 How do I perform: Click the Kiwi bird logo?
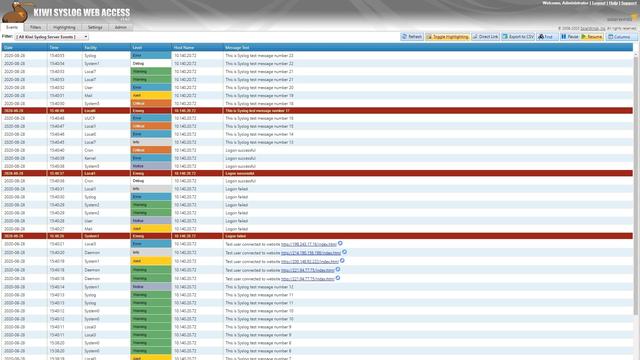(x=16, y=12)
